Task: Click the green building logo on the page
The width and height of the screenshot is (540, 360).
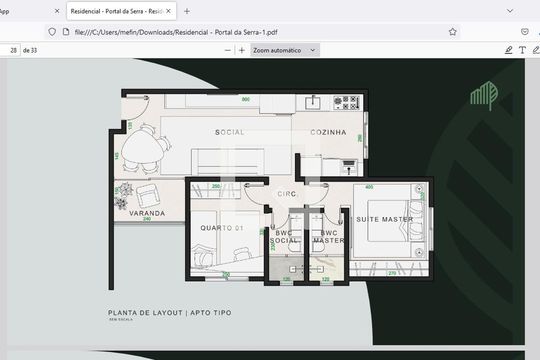Action: point(484,95)
